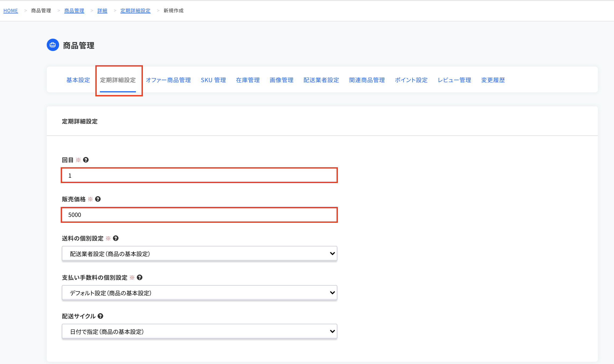The height and width of the screenshot is (364, 614).
Task: Go to 在庫管理 tab
Action: pos(248,80)
